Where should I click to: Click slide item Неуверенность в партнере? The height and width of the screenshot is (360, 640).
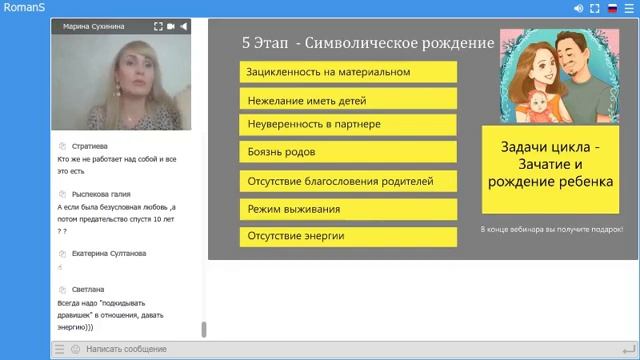[x=348, y=125]
